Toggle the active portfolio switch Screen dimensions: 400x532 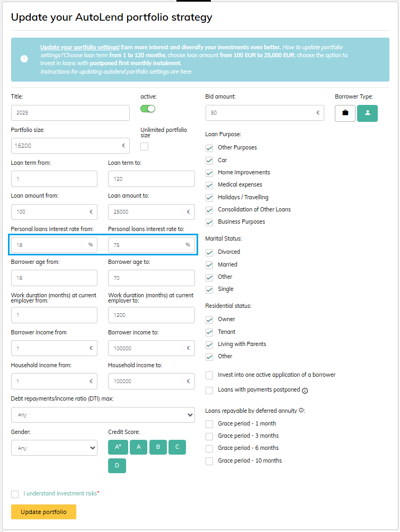pyautogui.click(x=148, y=109)
